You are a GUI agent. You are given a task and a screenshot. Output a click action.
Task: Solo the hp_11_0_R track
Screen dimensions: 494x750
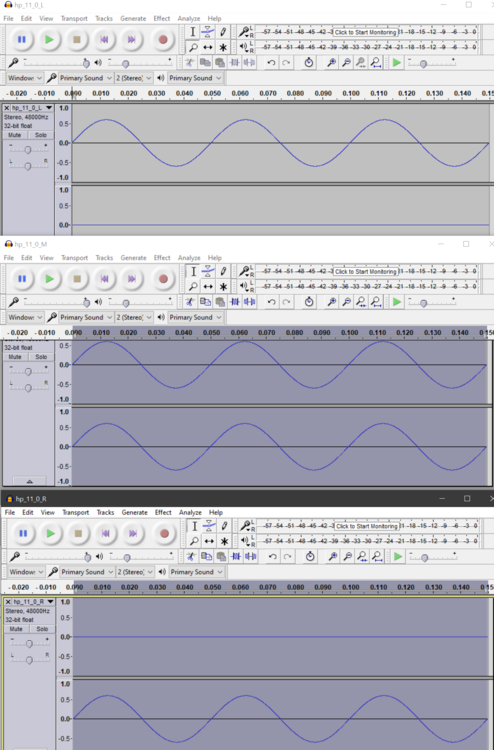tap(42, 629)
